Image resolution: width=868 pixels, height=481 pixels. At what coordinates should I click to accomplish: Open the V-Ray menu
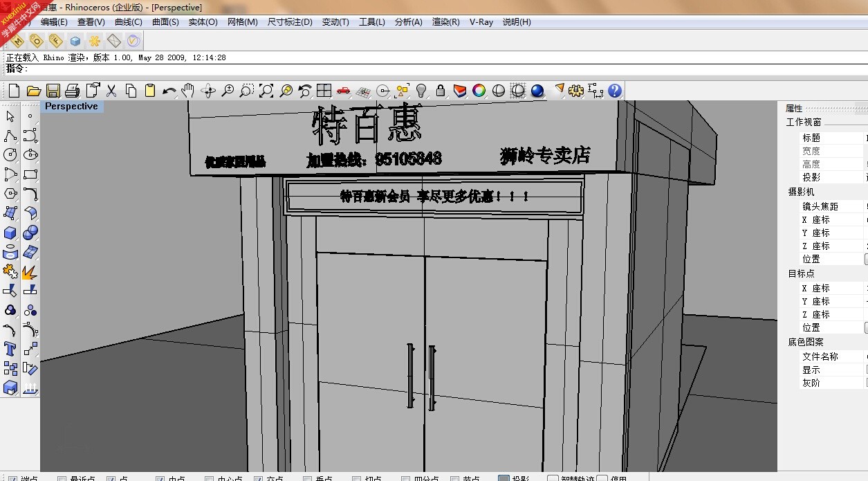(481, 22)
